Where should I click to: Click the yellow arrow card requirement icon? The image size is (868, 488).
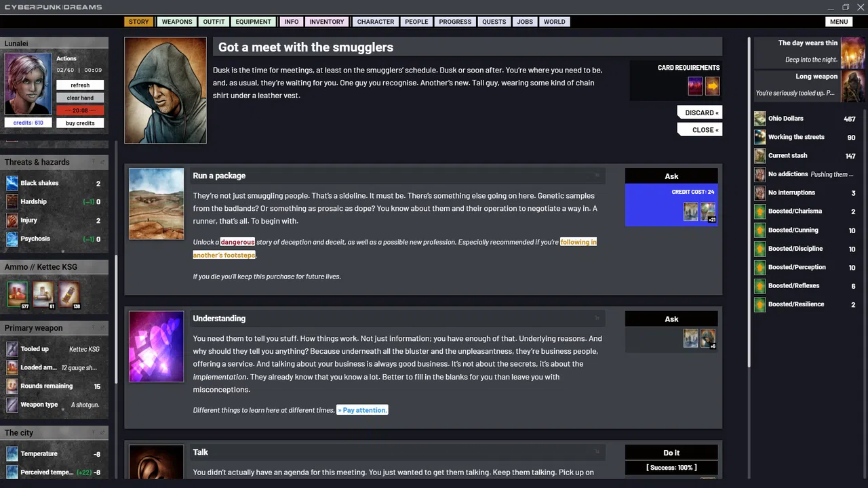point(712,86)
